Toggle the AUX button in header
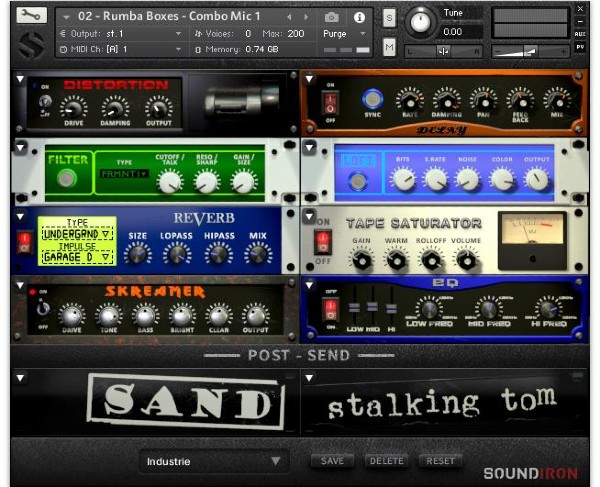This screenshot has height=487, width=600. pos(580,34)
